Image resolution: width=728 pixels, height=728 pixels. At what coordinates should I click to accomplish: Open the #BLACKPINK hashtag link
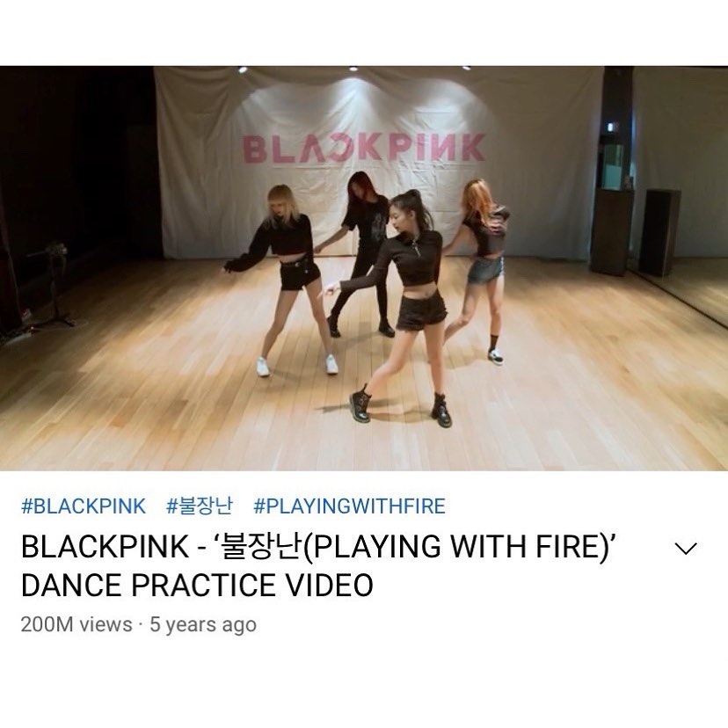[x=84, y=506]
